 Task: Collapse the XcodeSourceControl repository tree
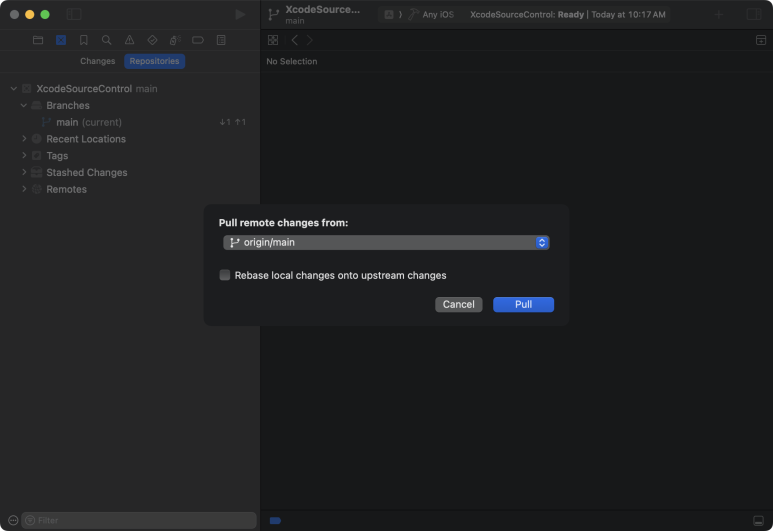(x=14, y=89)
